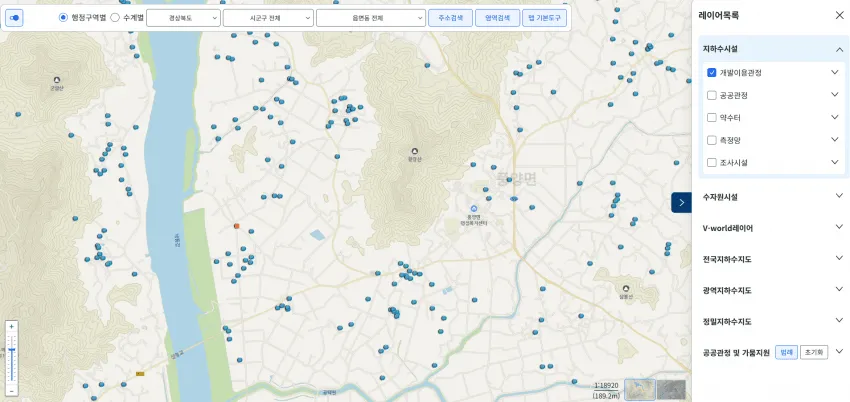
Task: Zoom out with the minus button
Action: (x=11, y=391)
